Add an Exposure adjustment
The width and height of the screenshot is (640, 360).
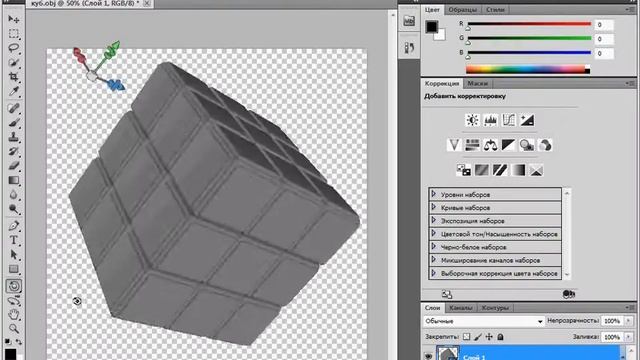pos(527,120)
